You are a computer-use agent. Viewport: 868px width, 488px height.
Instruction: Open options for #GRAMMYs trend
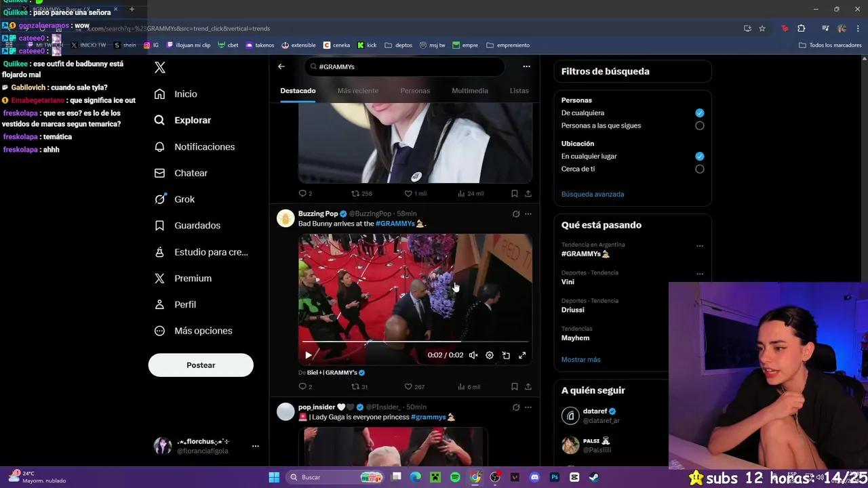click(x=700, y=246)
